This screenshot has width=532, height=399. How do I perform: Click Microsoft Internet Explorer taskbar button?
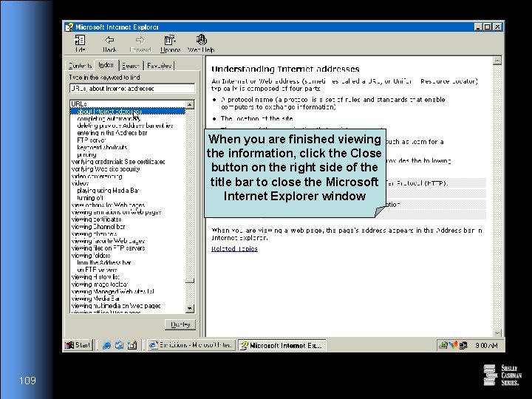[x=282, y=345]
